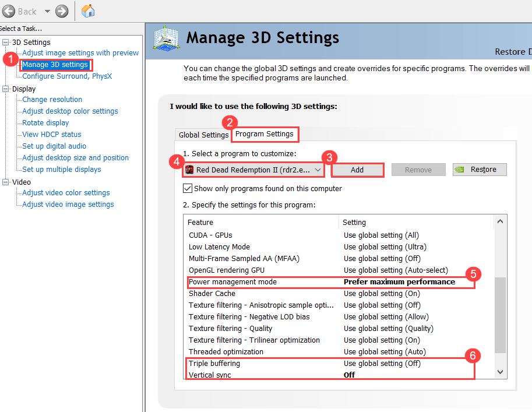532x412 pixels.
Task: Toggle Show only programs found checkbox
Action: point(188,188)
